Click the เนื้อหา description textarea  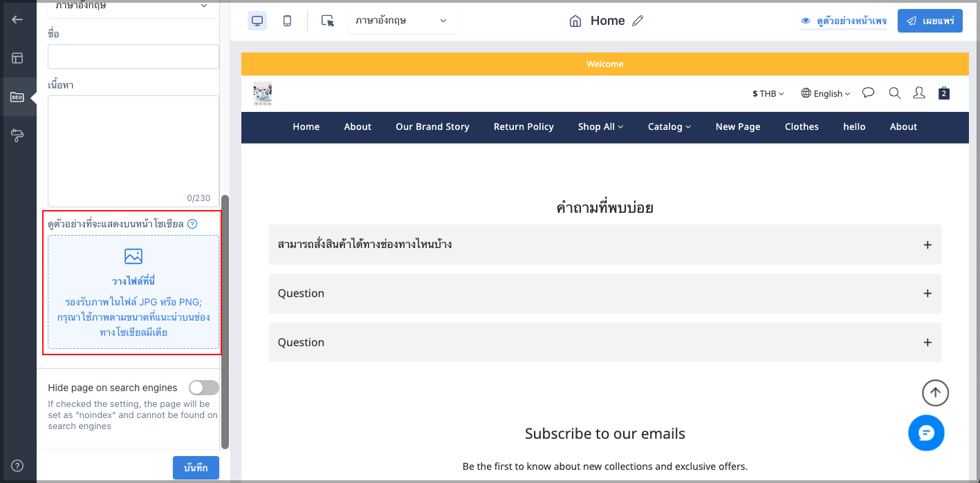pos(133,151)
